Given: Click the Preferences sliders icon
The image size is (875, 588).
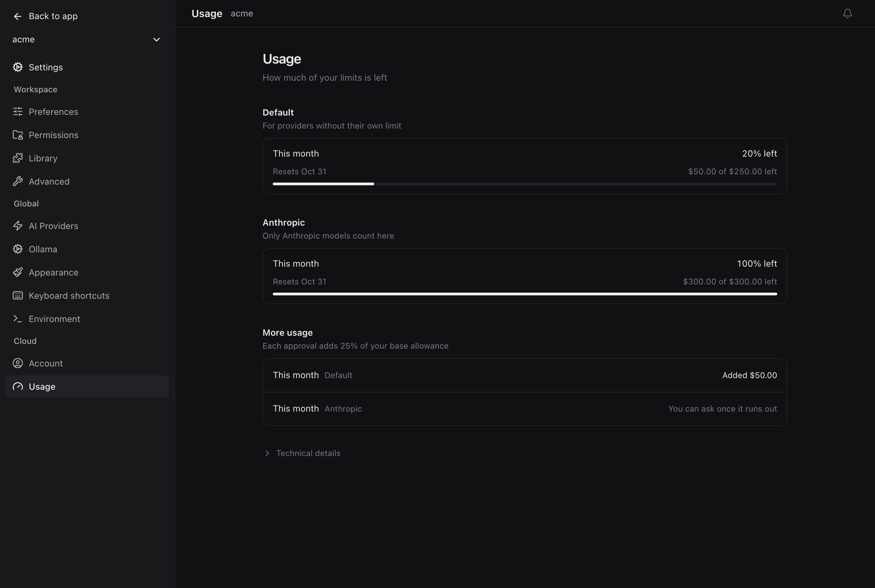Looking at the screenshot, I should coord(18,112).
